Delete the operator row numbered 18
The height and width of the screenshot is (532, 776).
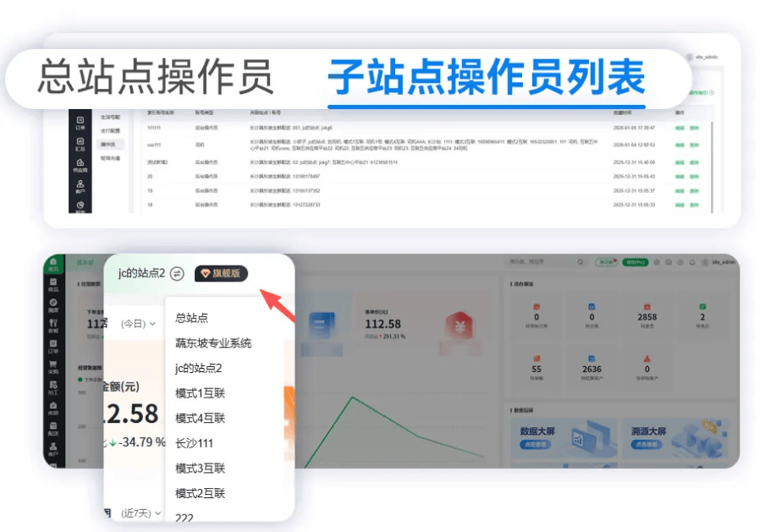(x=695, y=205)
